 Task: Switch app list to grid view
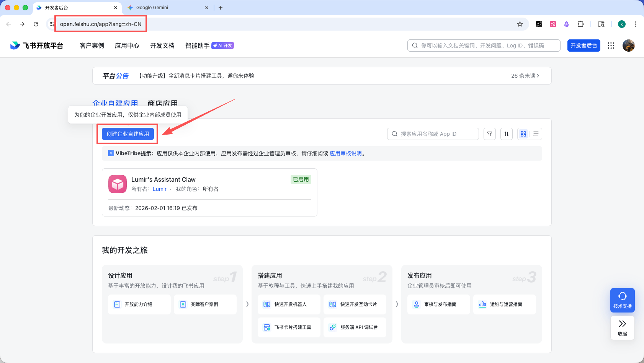click(x=523, y=133)
